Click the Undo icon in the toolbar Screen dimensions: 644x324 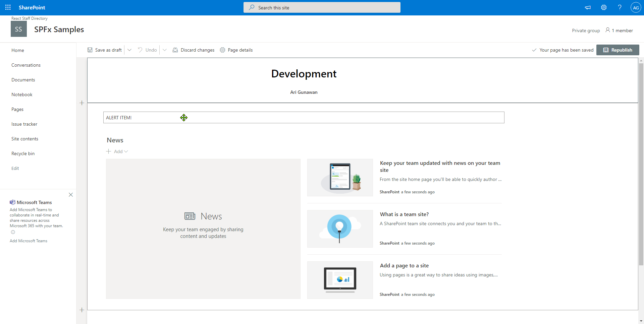[x=141, y=50]
